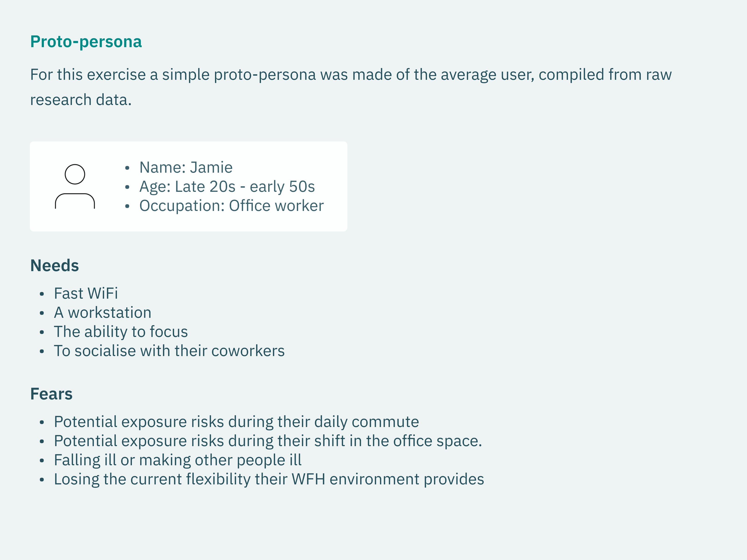This screenshot has height=560, width=747.
Task: Select the Name: Jamie line
Action: coord(186,168)
